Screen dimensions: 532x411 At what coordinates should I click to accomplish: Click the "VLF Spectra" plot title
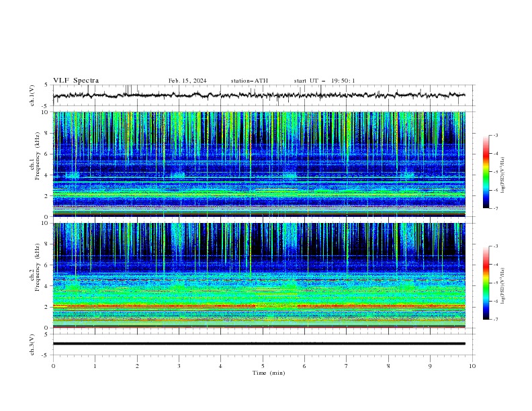click(x=76, y=81)
